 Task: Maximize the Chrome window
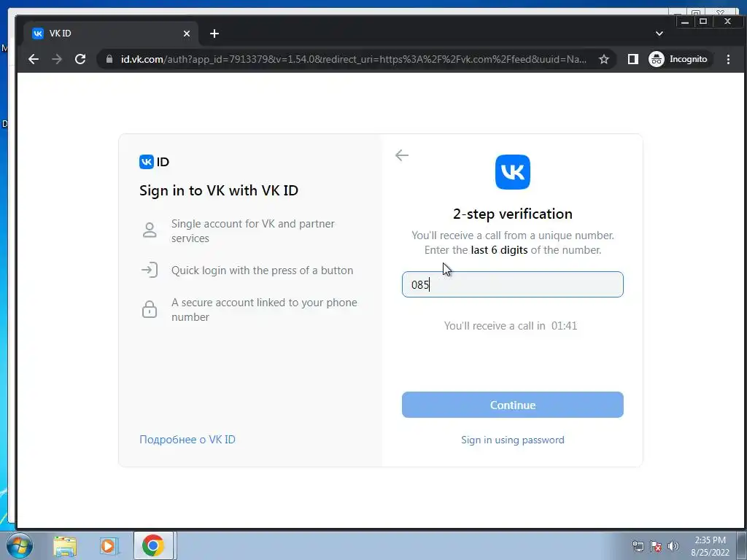(x=703, y=21)
